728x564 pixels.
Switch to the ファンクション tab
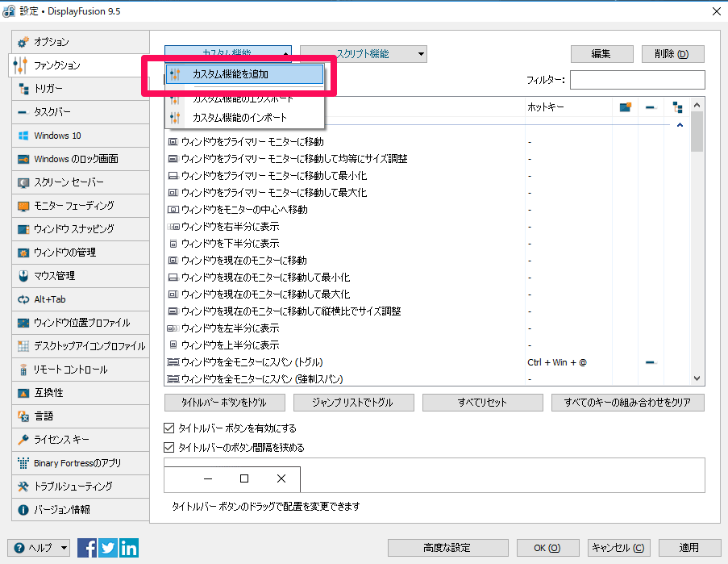coord(78,65)
